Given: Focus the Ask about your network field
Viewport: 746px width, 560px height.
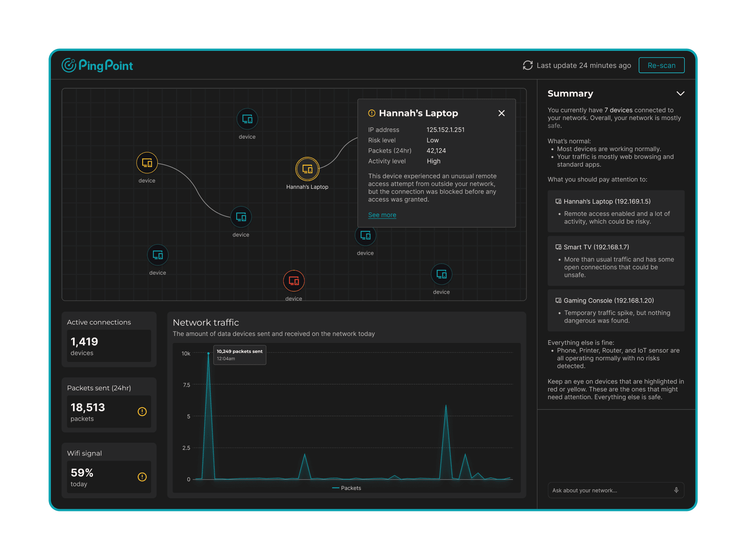Looking at the screenshot, I should coord(616,490).
